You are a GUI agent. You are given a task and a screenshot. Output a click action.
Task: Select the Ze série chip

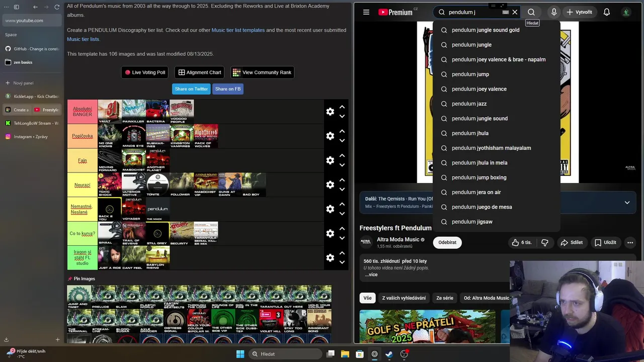(x=445, y=298)
